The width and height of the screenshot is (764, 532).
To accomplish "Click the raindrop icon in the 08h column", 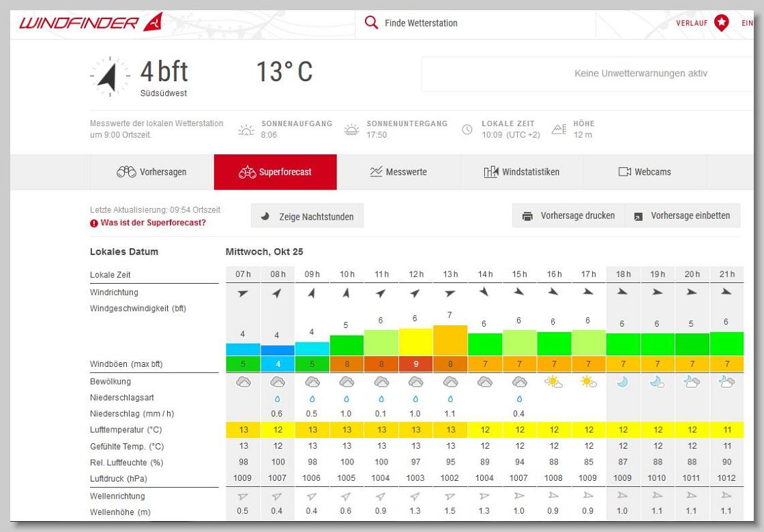I will pyautogui.click(x=277, y=398).
